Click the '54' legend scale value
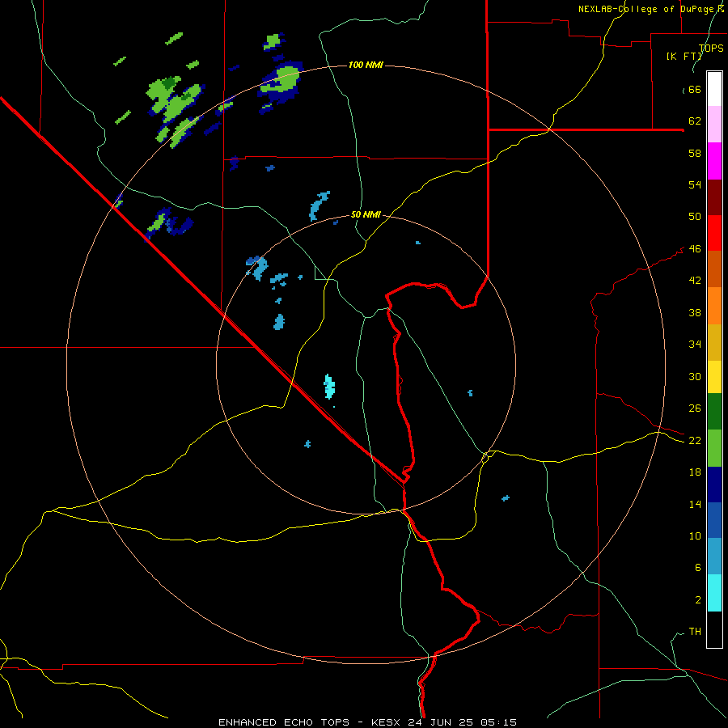The image size is (728, 728). (x=695, y=184)
